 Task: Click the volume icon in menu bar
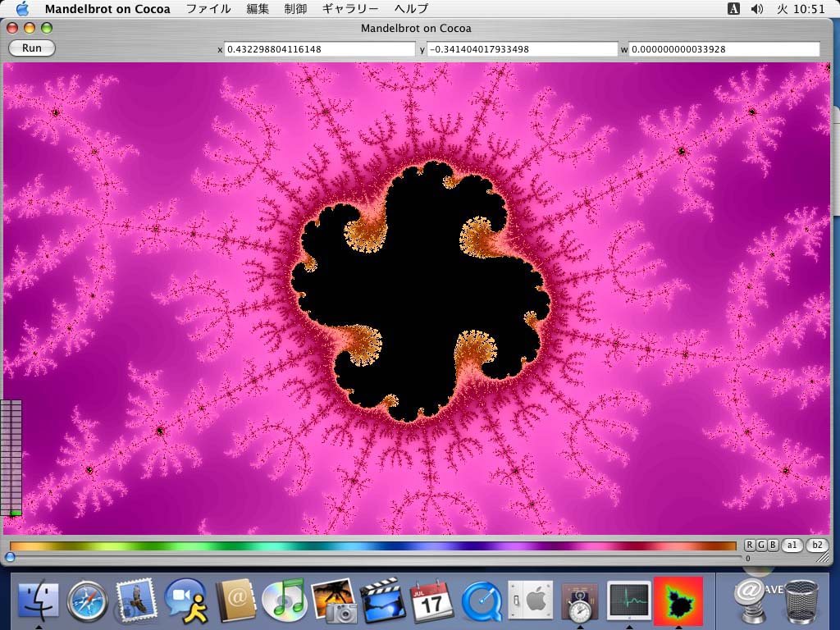[x=757, y=8]
